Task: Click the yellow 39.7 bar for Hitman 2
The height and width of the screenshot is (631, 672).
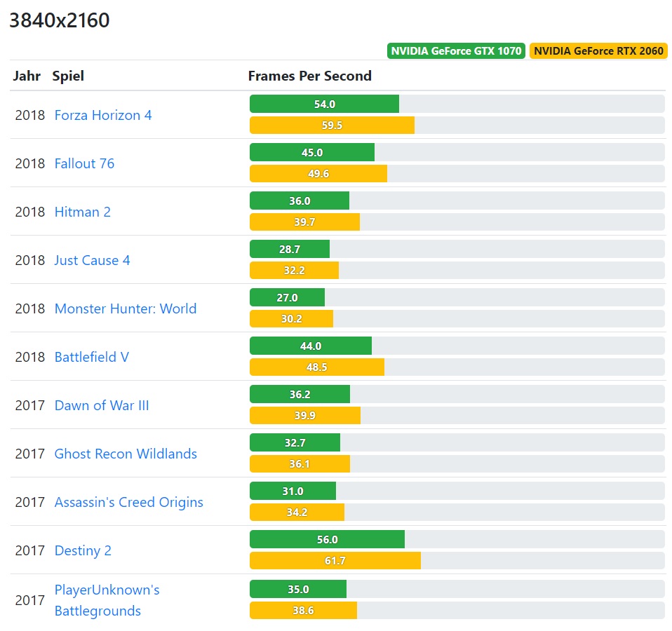Action: click(x=304, y=222)
